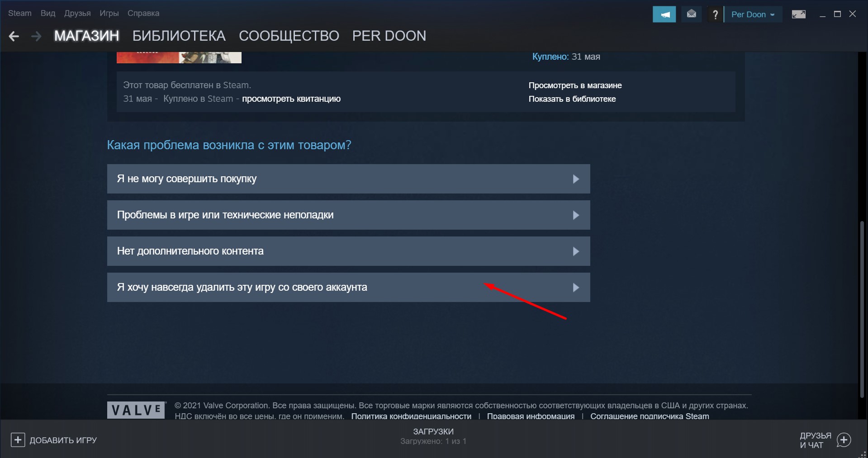Click 'Какая проблема возникла с этим товаром?' heading
The height and width of the screenshot is (458, 868).
point(229,145)
